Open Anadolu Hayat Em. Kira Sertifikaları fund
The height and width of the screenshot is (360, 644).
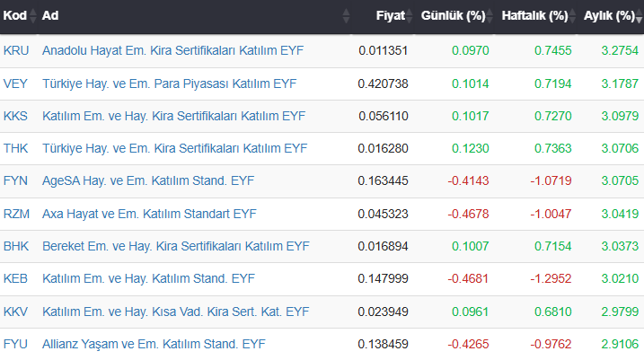[173, 50]
